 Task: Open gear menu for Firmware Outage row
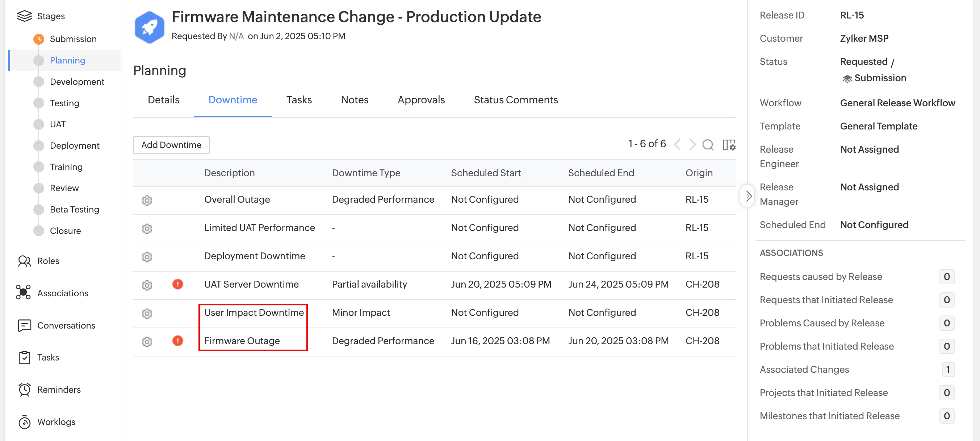coord(147,342)
